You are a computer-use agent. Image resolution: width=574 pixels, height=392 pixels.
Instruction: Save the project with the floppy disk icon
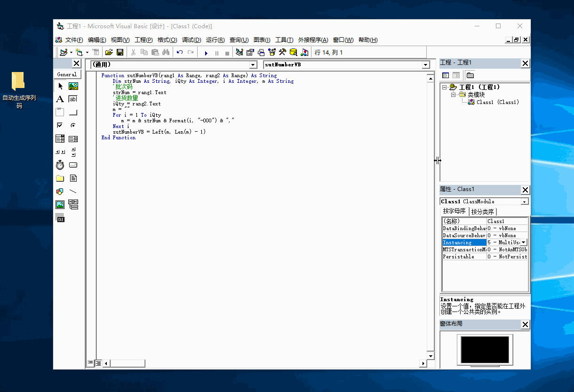(120, 52)
